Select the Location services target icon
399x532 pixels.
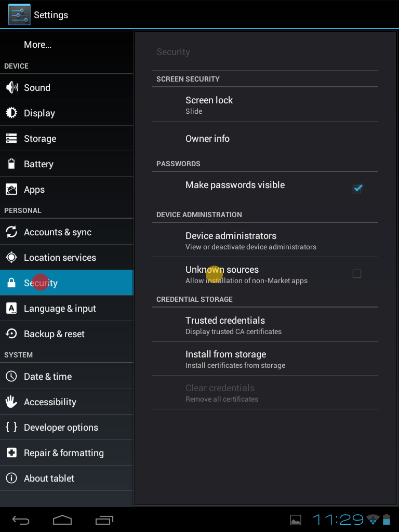[x=11, y=258]
